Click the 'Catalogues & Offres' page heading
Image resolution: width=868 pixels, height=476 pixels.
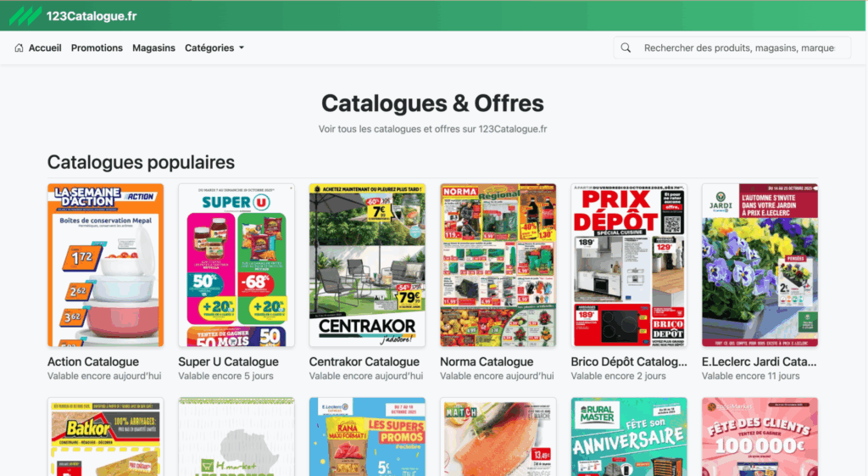433,103
